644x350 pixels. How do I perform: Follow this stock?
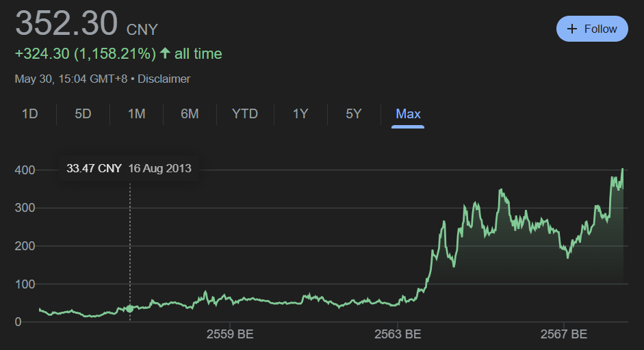(x=592, y=29)
